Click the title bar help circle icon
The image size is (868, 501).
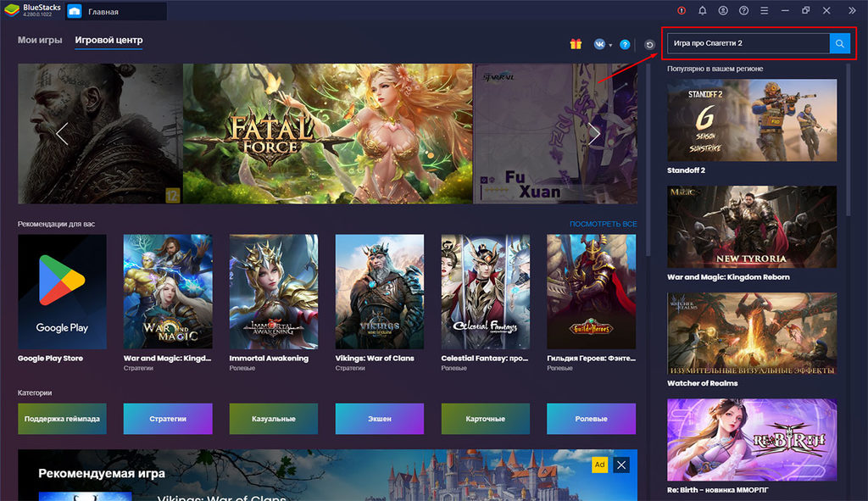(743, 10)
